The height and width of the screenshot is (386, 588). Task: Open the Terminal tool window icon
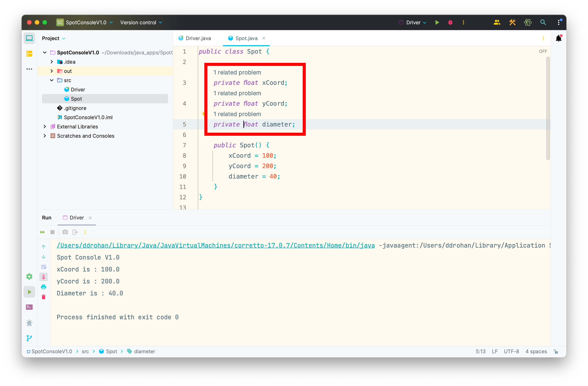pyautogui.click(x=29, y=307)
